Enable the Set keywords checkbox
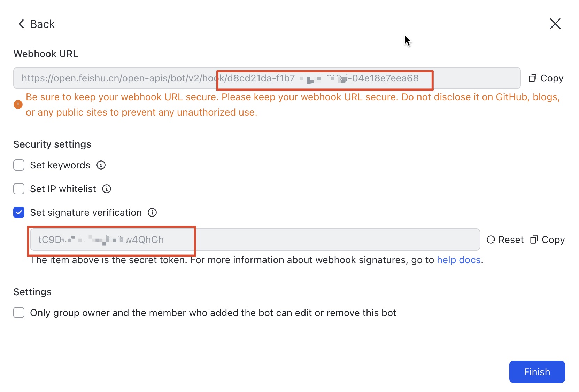The height and width of the screenshot is (392, 579). pyautogui.click(x=19, y=165)
